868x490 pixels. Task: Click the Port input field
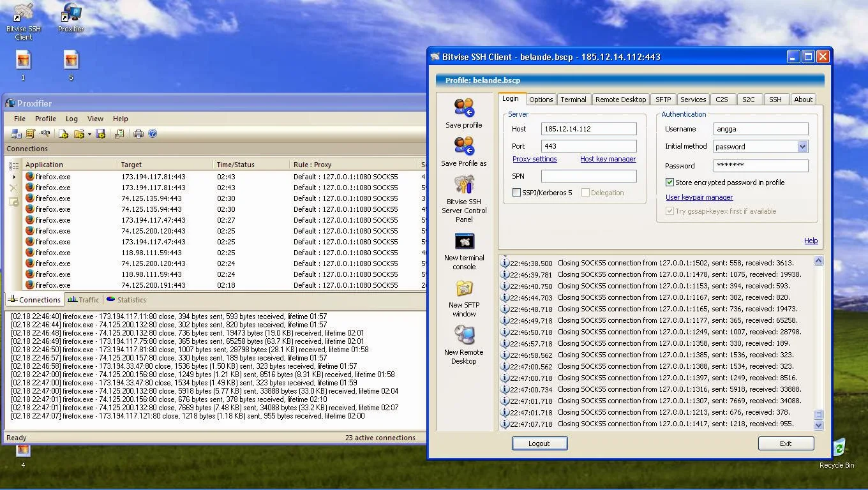588,146
